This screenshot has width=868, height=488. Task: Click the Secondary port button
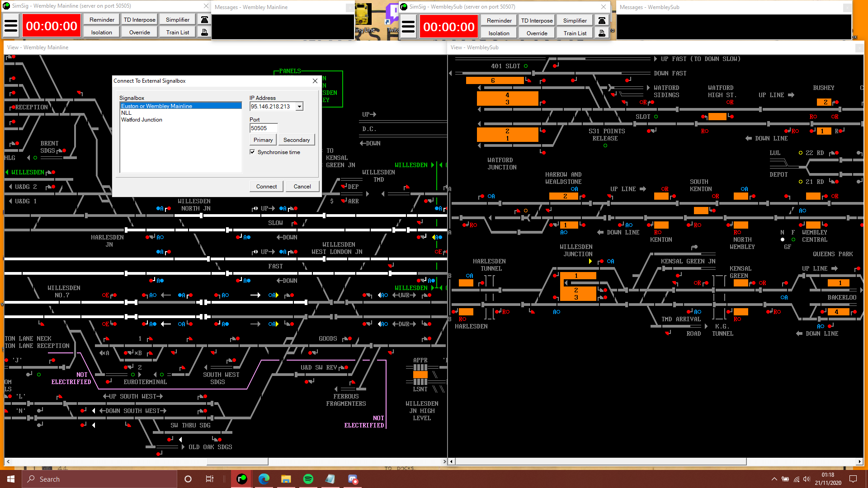[297, 140]
